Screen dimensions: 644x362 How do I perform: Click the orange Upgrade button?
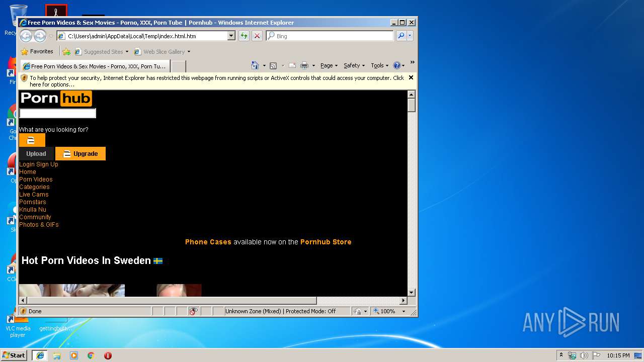coord(80,153)
